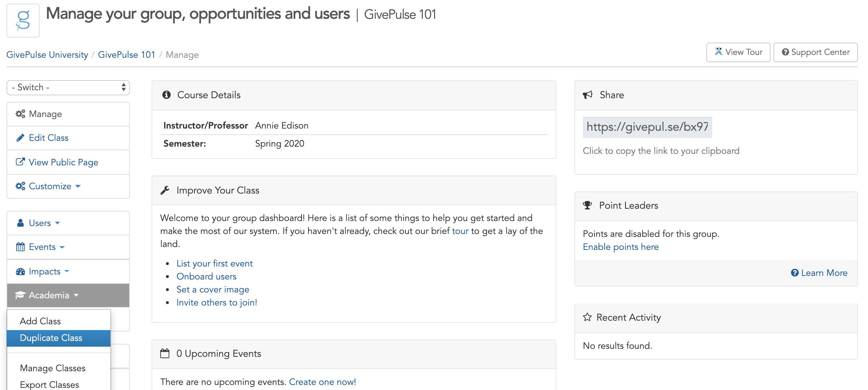Click the View Tour mascot icon

[719, 52]
